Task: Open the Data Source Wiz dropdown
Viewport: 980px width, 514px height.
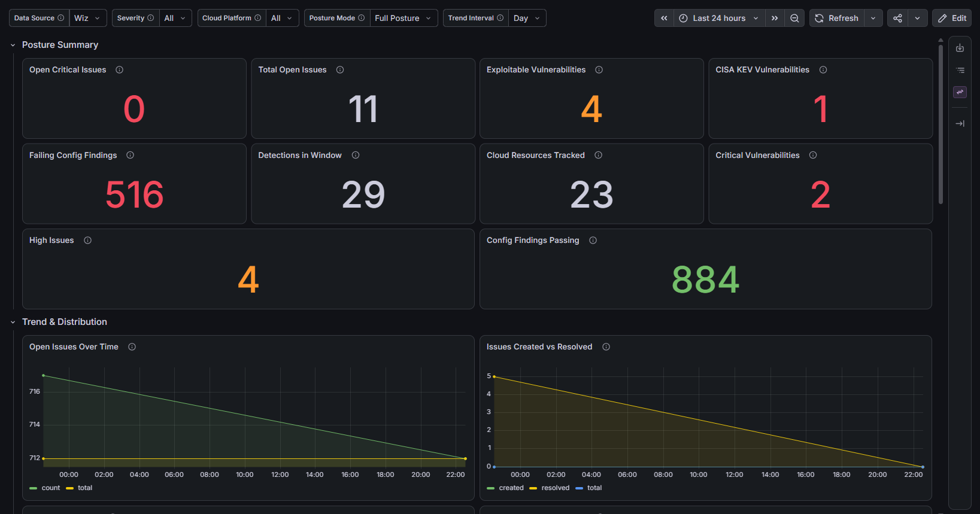Action: tap(88, 18)
